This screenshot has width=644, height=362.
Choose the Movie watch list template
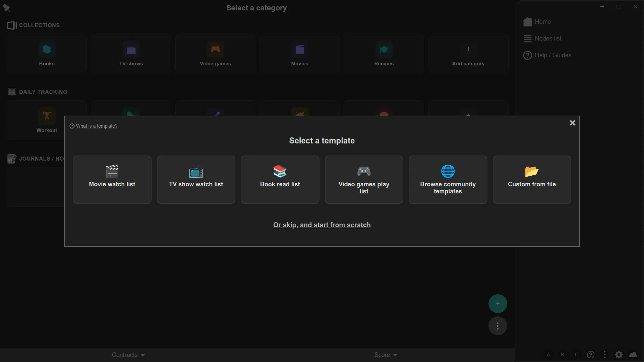coord(112,179)
